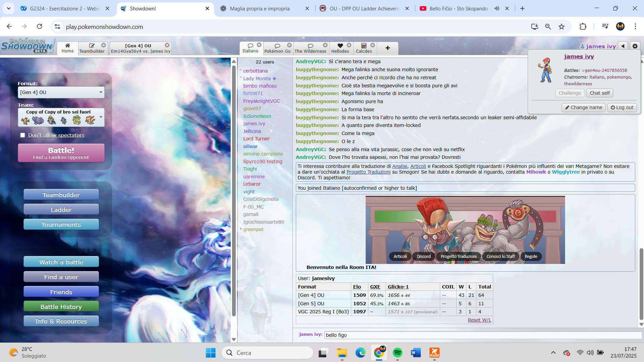Screen dimensions: 644x362
Task: Click the Discord button on the banner
Action: coord(423,256)
